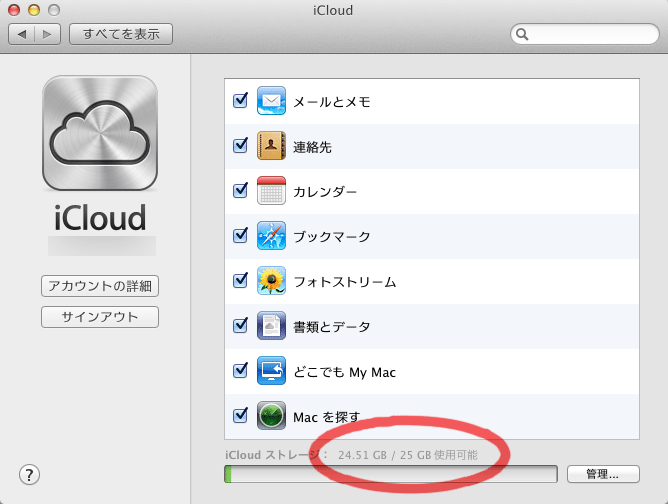The image size is (668, 504).
Task: Click the Contacts address book icon
Action: click(271, 146)
